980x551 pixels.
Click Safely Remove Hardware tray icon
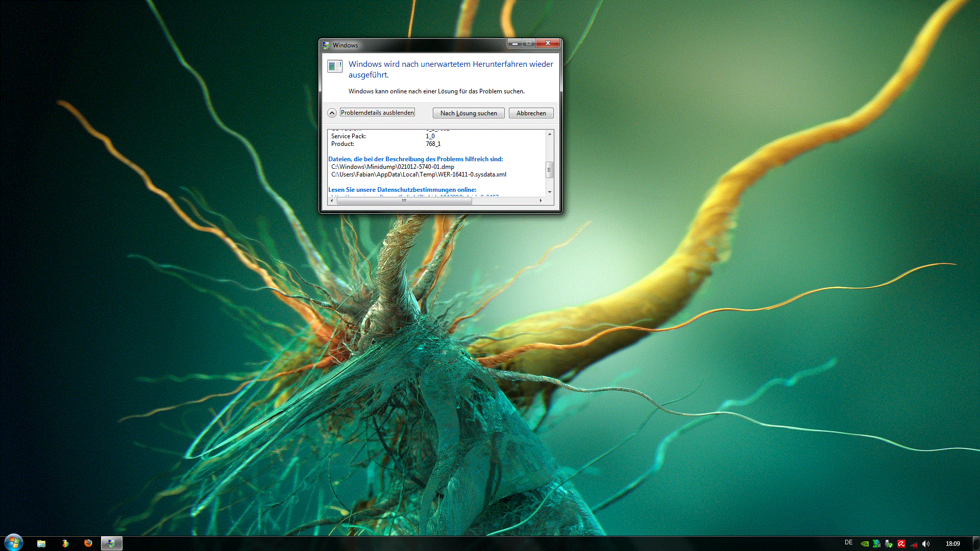[889, 544]
